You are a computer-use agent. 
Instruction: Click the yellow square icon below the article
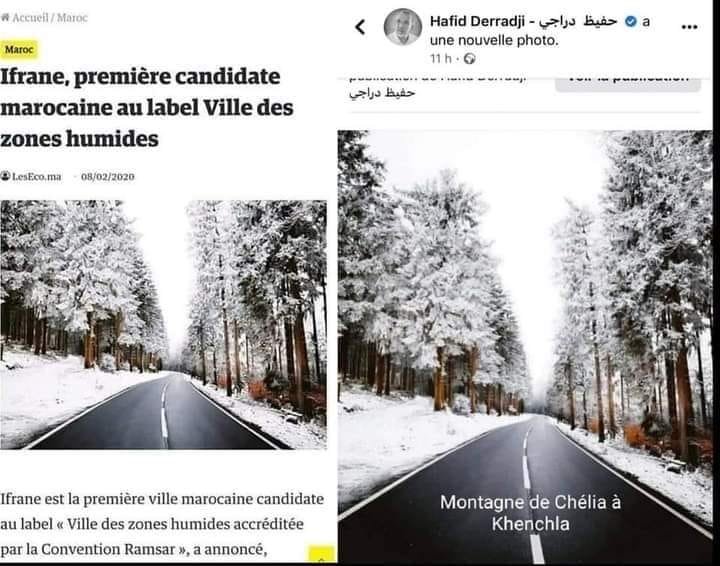321,554
